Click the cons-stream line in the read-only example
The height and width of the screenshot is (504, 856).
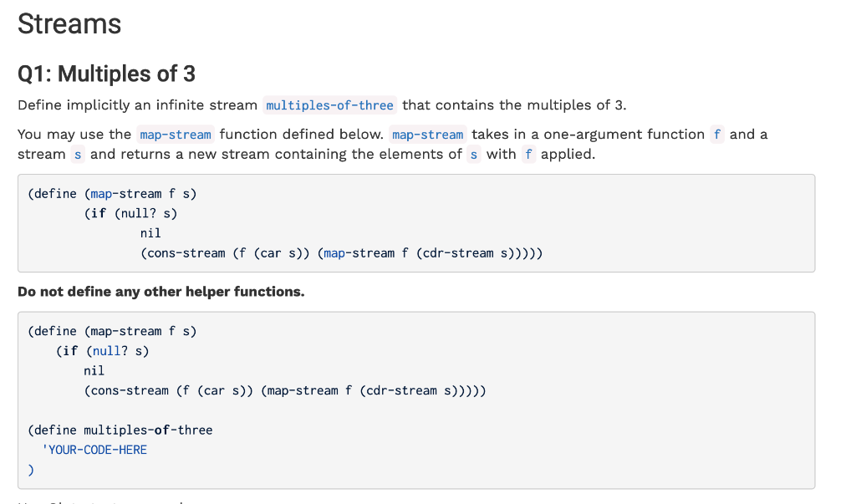[x=341, y=253]
